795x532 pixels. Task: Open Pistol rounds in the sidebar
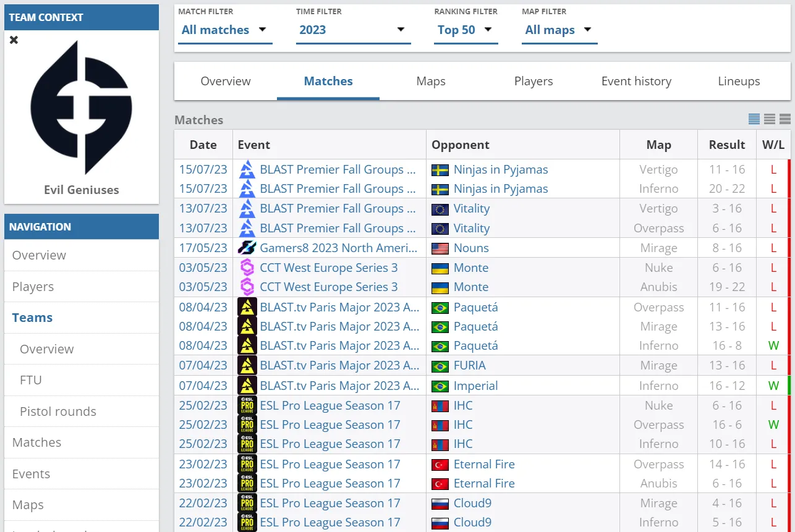point(82,412)
